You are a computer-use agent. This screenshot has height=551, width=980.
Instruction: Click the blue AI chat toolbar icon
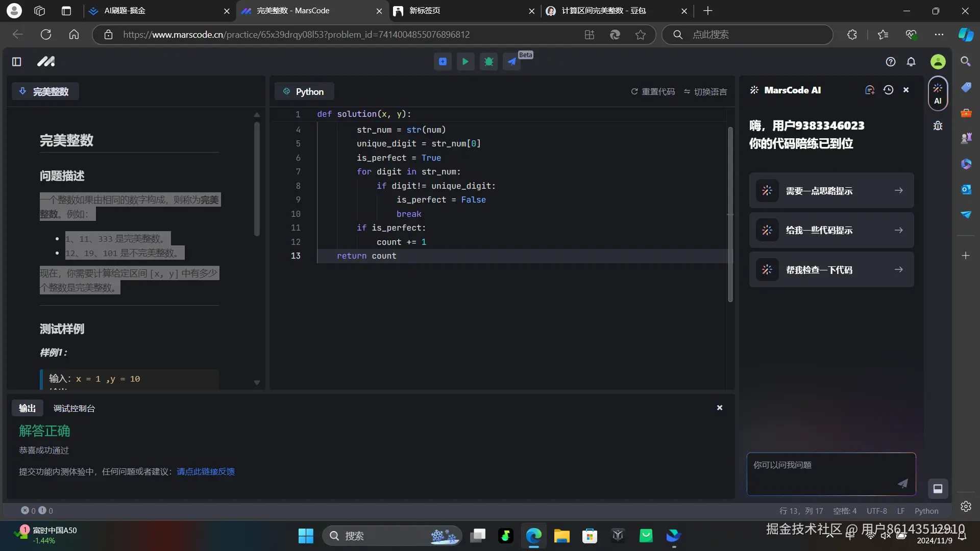tap(443, 62)
